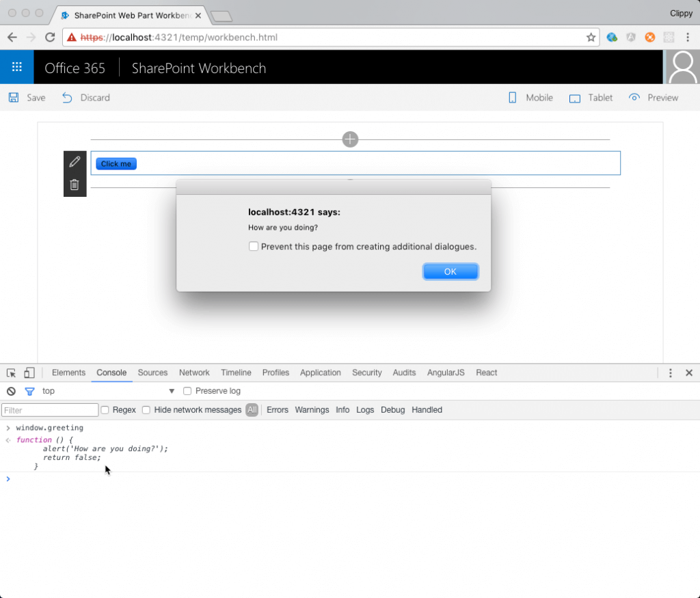Toggle the DevTools device toolbar
700x598 pixels.
pyautogui.click(x=27, y=372)
